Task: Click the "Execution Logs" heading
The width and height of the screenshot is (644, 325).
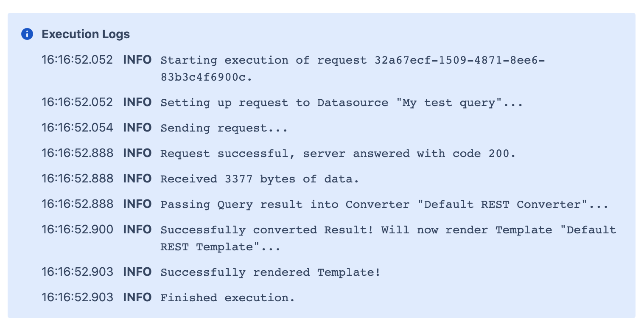Action: pyautogui.click(x=86, y=34)
